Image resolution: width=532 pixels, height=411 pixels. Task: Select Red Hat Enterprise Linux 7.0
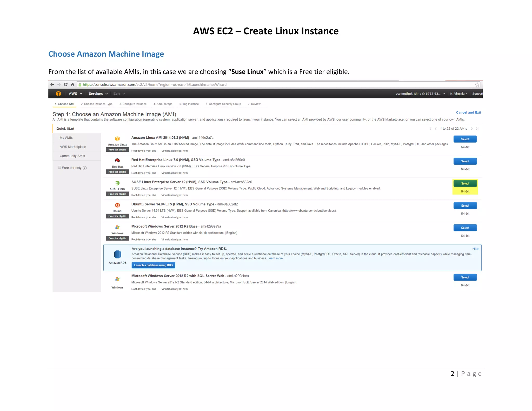click(465, 161)
